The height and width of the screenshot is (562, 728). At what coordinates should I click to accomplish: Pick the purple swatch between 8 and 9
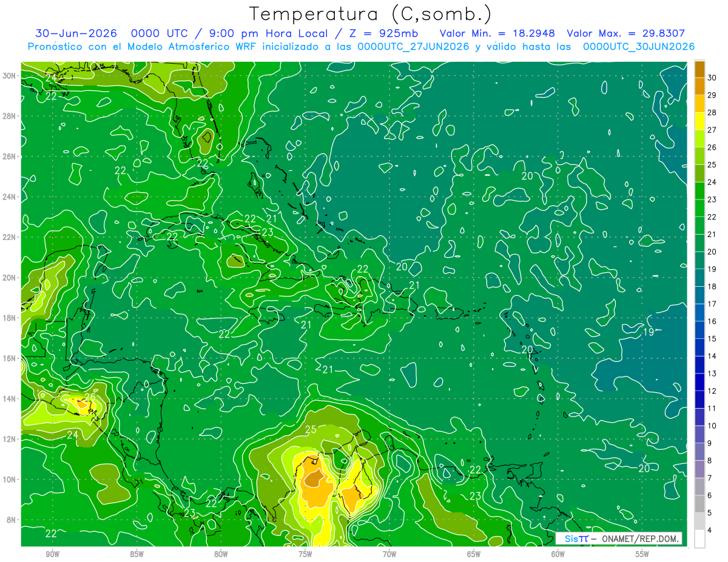point(699,452)
